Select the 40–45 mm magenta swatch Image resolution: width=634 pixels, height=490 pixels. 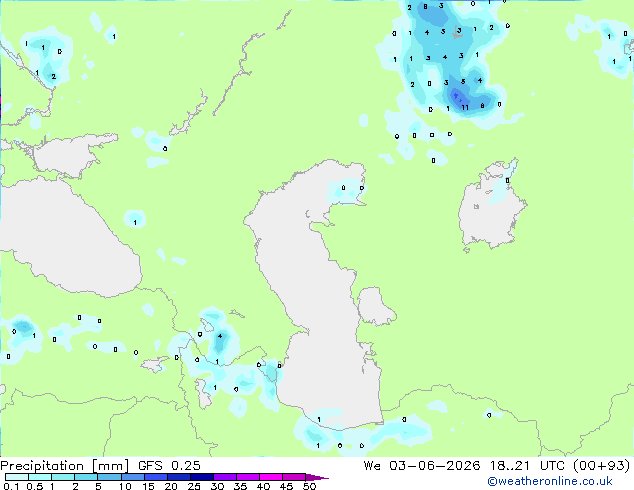[x=271, y=477]
